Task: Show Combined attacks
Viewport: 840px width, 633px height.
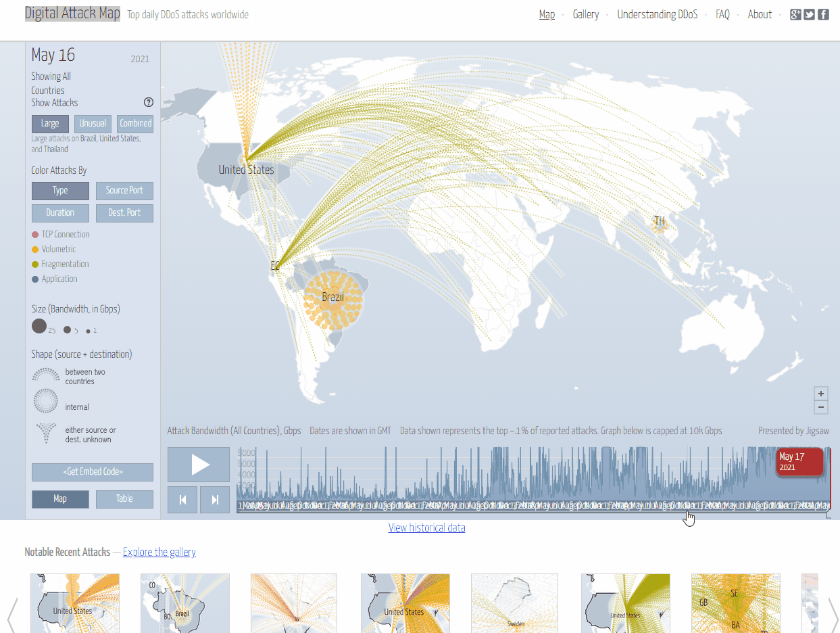Action: (136, 124)
